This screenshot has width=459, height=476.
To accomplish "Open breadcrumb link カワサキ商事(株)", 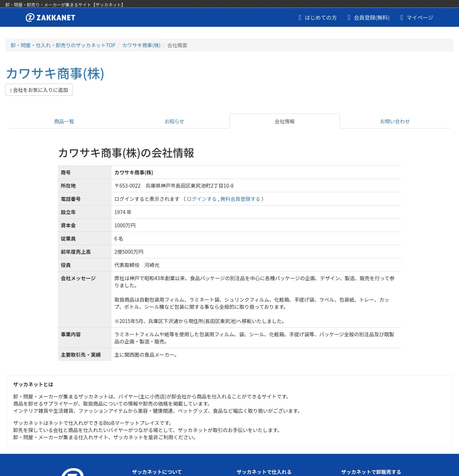I will point(141,45).
